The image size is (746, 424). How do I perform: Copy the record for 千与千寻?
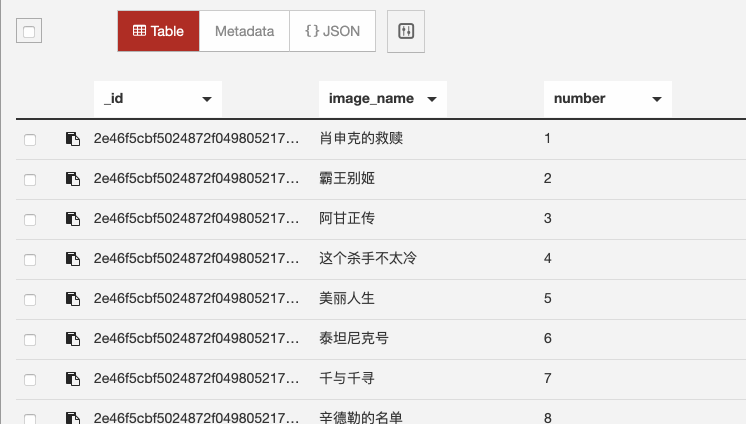point(72,379)
